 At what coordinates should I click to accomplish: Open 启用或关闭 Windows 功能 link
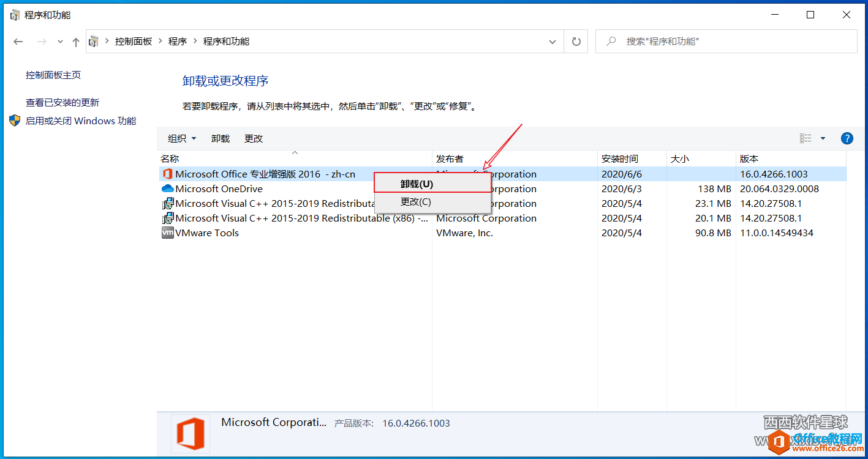81,121
